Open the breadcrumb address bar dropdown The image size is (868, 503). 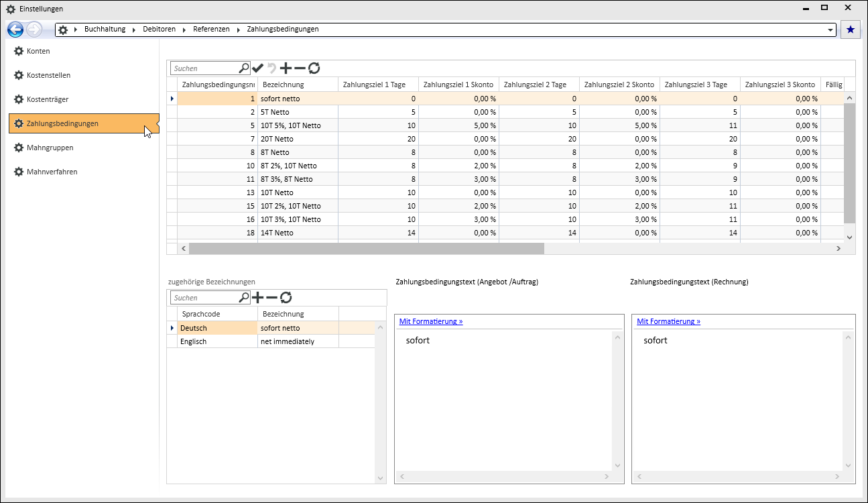tap(831, 30)
